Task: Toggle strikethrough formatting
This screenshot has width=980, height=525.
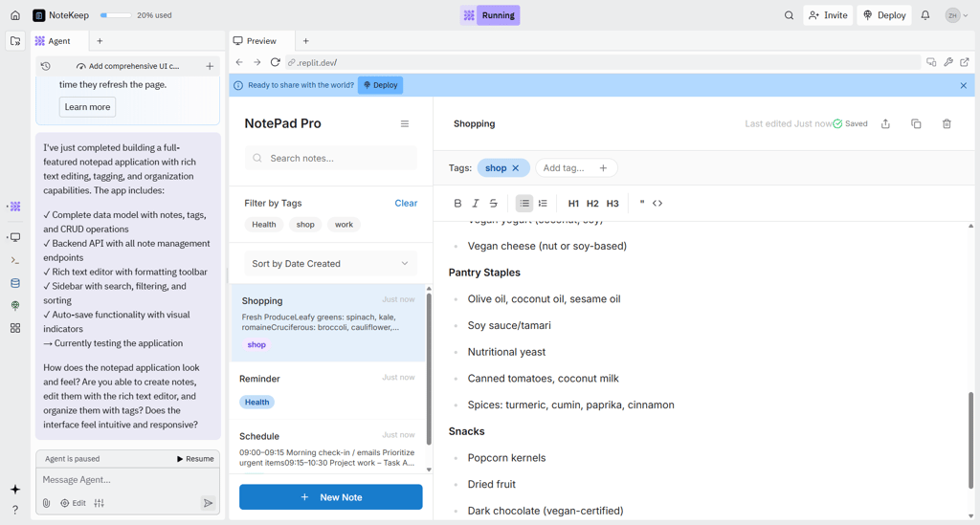Action: pyautogui.click(x=493, y=204)
